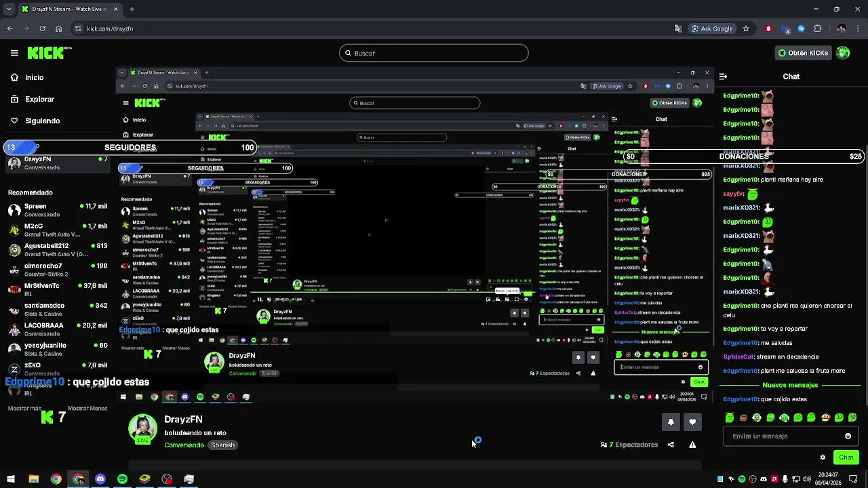
Task: Open BlueStacks from the taskbar
Action: pyautogui.click(x=144, y=479)
